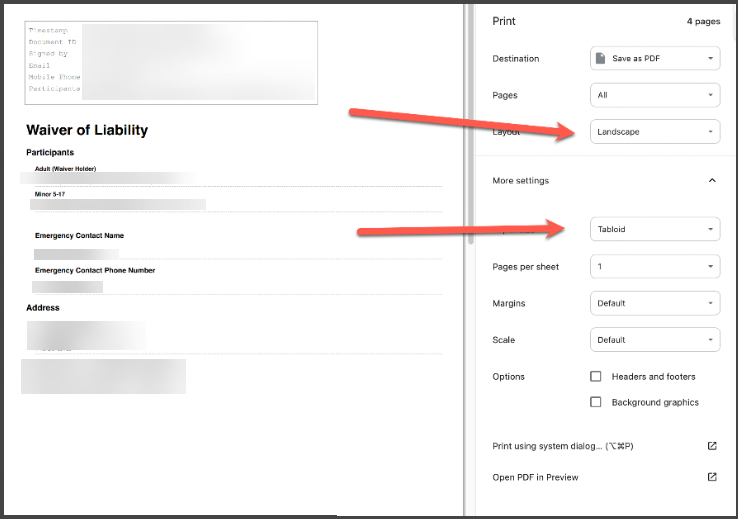Click the PDF file icon in Destination
Viewport: 738px width, 519px height.
[x=601, y=59]
